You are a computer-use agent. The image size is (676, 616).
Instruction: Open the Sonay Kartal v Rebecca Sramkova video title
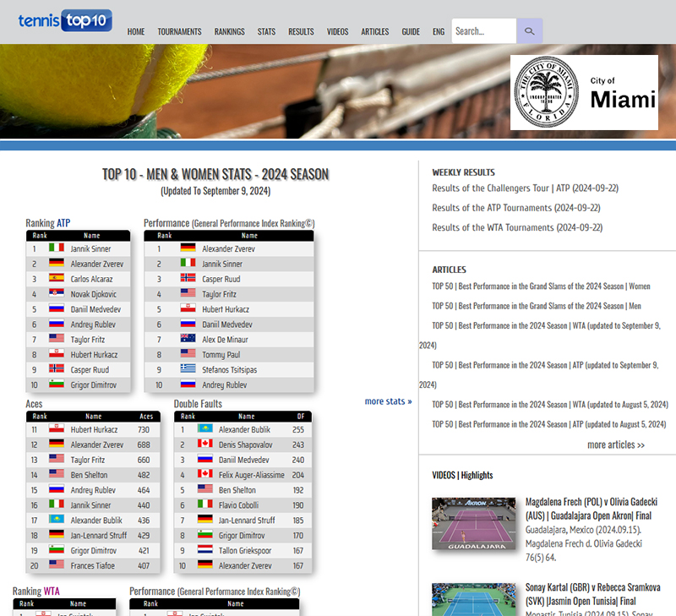tap(593, 594)
